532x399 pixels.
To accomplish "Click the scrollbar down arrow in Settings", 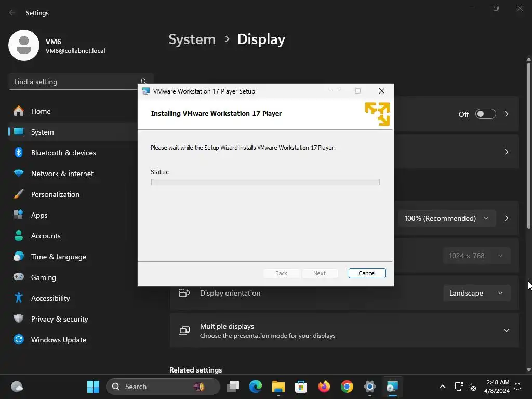I will pos(528,370).
